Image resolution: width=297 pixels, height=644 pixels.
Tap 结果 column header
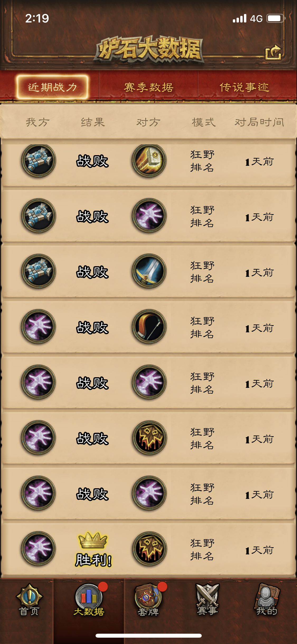click(93, 122)
